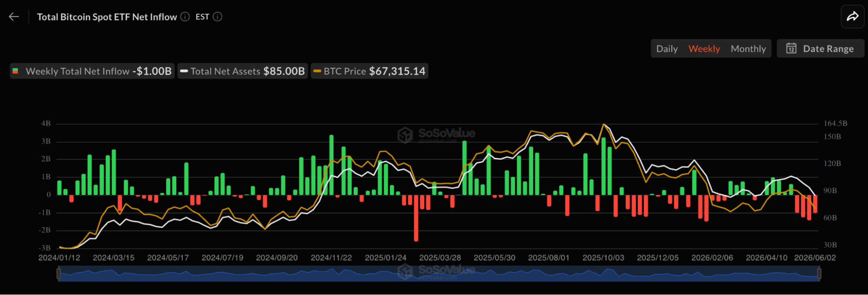
Task: Click the -3B left axis label
Action: [45, 248]
